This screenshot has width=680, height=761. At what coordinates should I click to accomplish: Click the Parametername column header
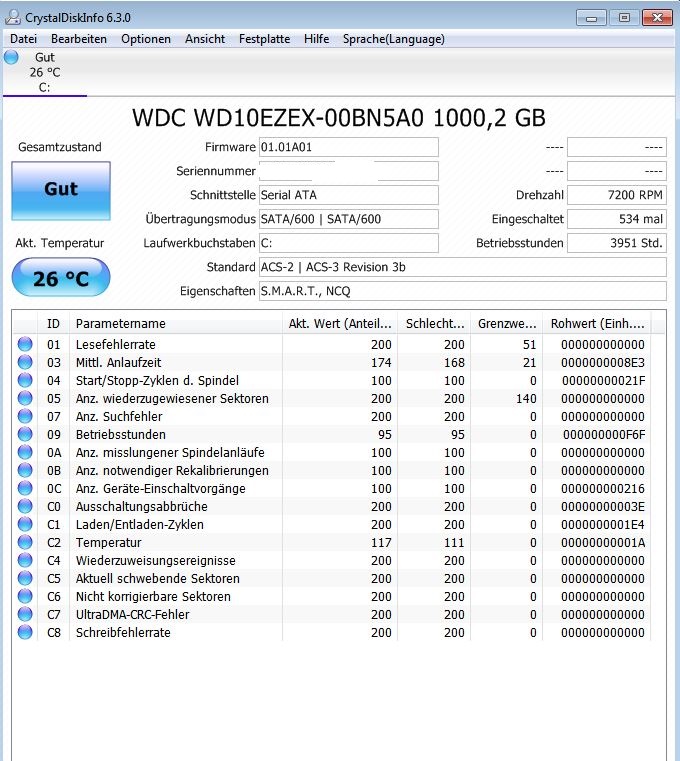pyautogui.click(x=176, y=324)
